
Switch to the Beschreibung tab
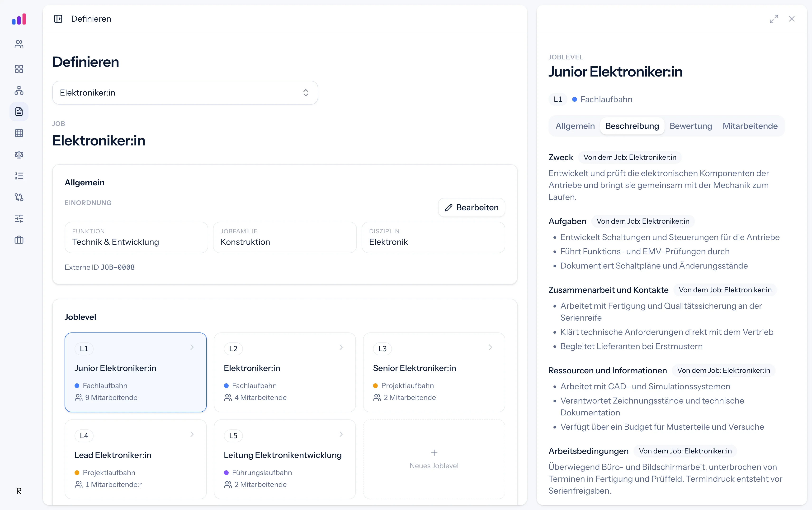[x=632, y=126]
